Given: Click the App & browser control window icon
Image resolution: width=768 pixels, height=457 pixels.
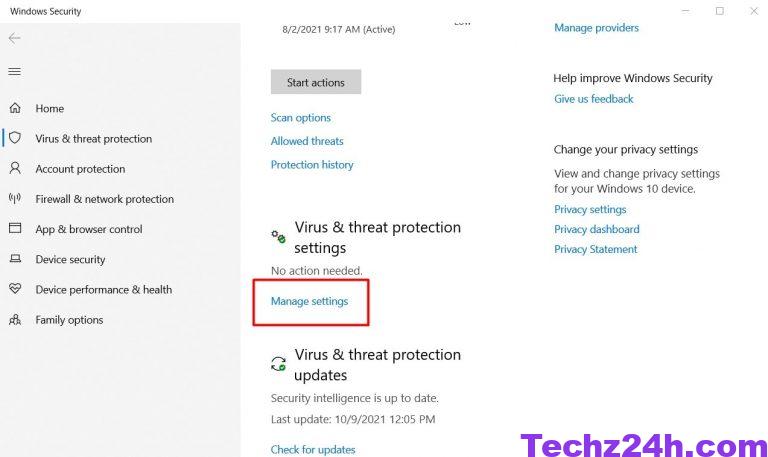Looking at the screenshot, I should (15, 228).
